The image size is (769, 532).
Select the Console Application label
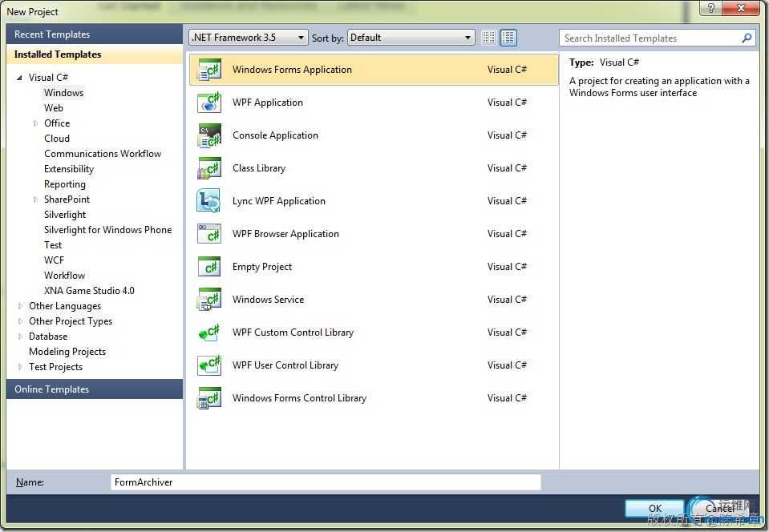coord(275,135)
